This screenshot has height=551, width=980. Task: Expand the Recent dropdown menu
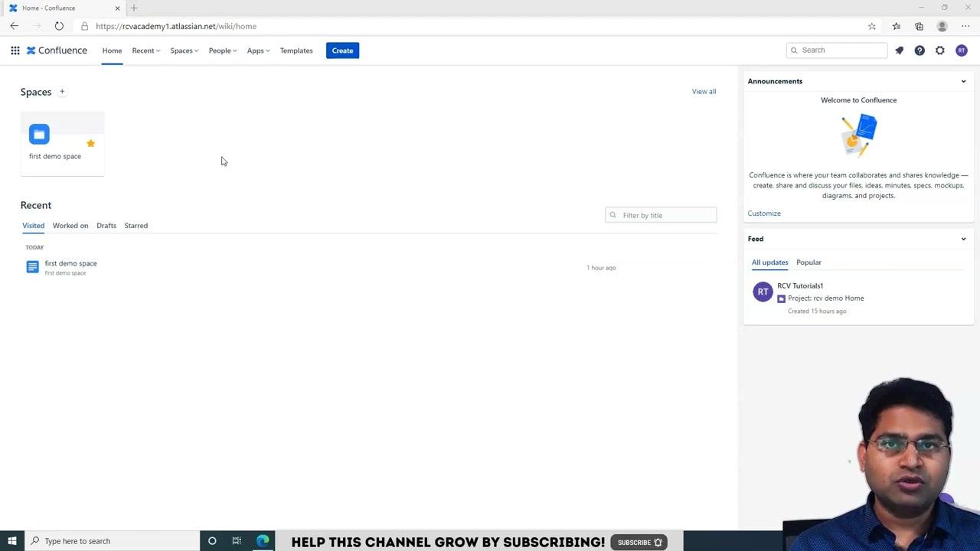coord(145,51)
